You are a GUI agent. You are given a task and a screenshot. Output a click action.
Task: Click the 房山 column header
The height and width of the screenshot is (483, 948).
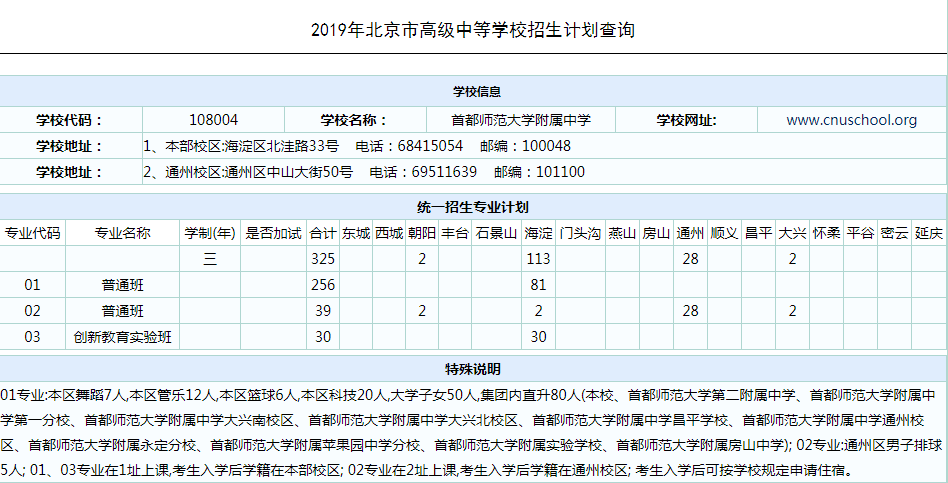coord(657,233)
